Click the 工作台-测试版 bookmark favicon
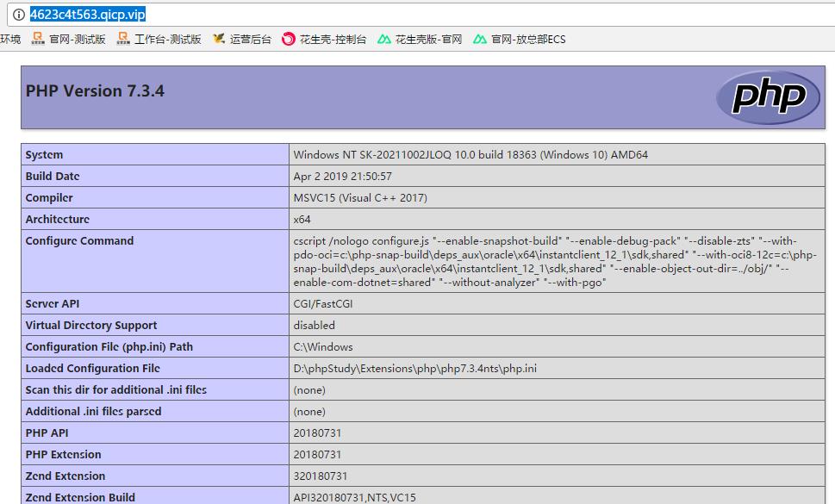 click(123, 38)
